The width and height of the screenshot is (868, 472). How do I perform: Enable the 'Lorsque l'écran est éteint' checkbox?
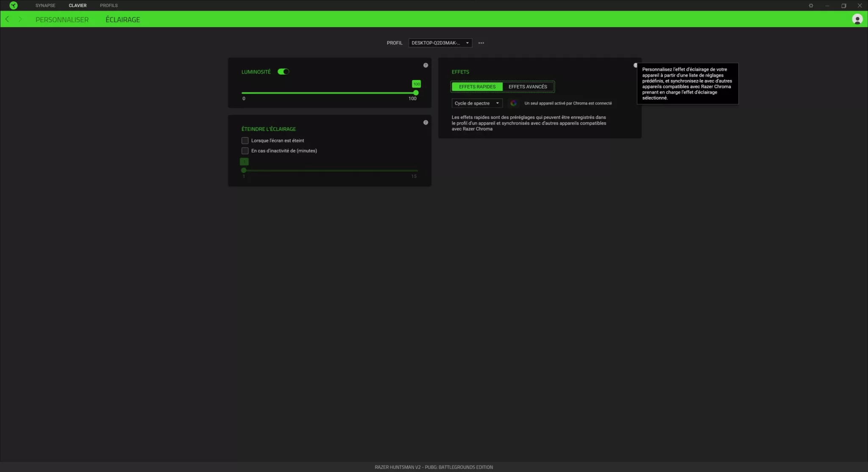[245, 140]
